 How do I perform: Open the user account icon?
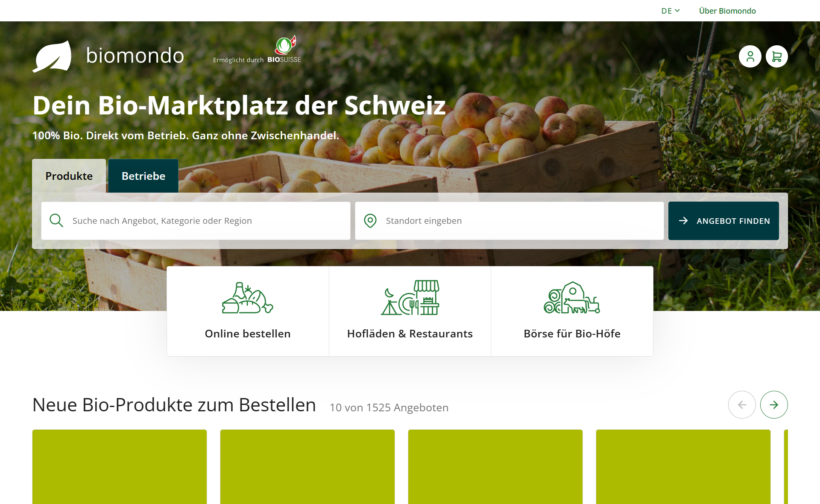[750, 56]
